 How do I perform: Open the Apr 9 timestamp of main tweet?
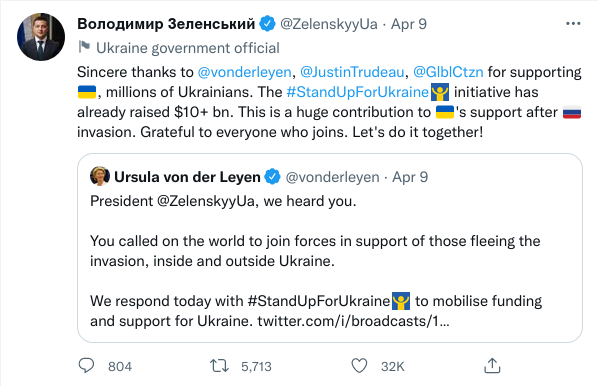(409, 24)
